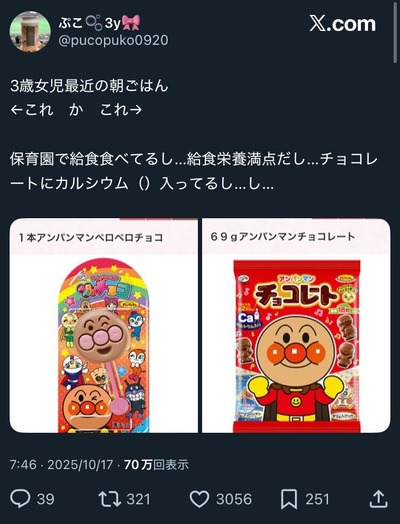Tap the 3056 likes count
400x524 pixels.
(234, 500)
